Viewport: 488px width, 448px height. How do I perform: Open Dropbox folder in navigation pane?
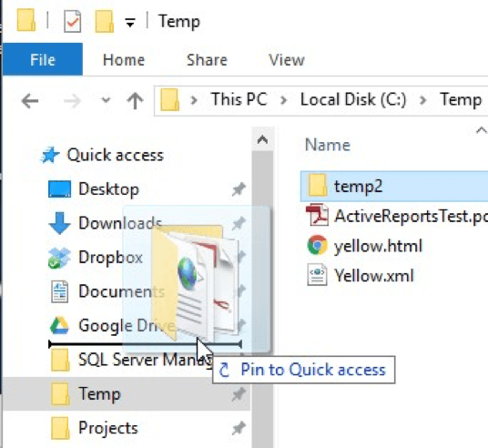[x=110, y=258]
